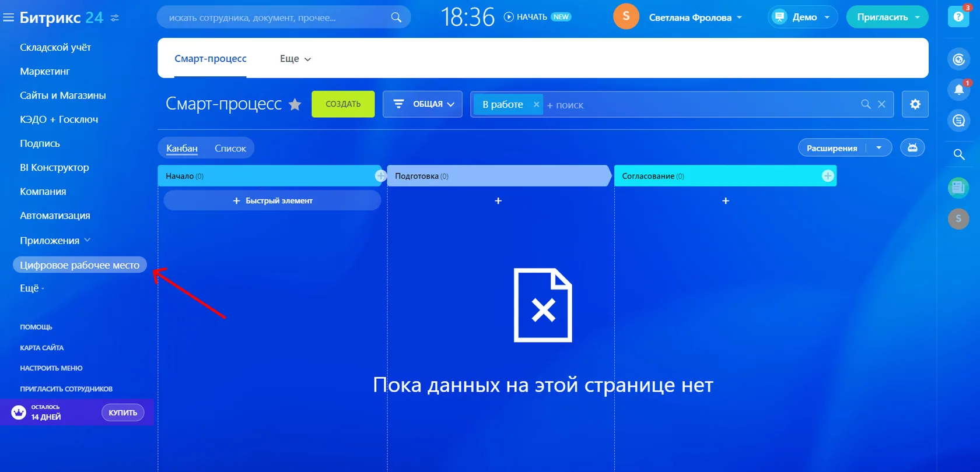Screen dimensions: 980x472
Task: Open Компания in the sidebar
Action: point(43,191)
